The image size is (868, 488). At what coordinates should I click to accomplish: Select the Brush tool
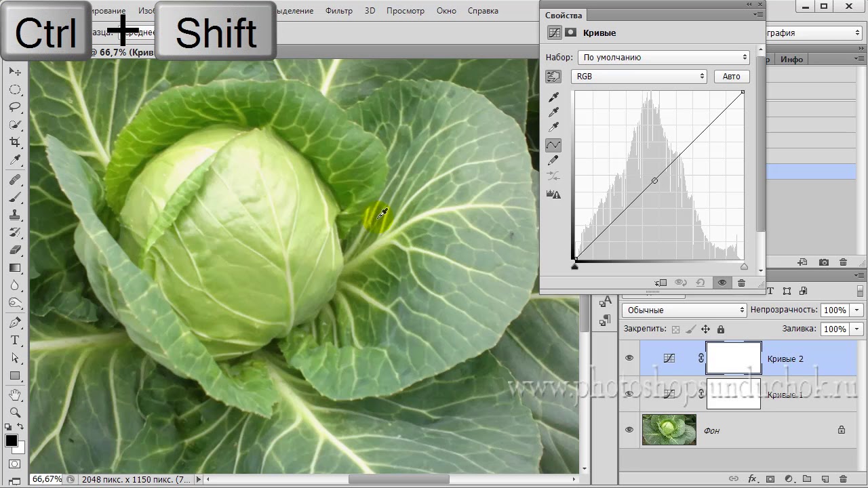pos(15,197)
